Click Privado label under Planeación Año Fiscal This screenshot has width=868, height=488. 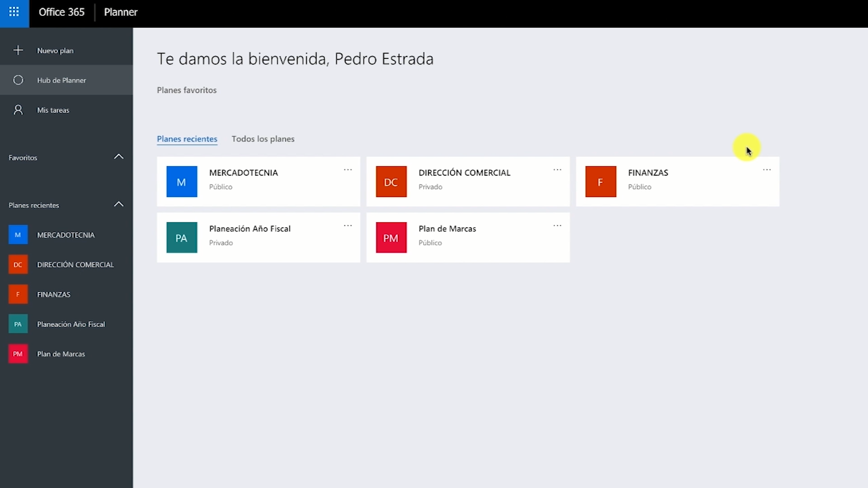point(221,242)
